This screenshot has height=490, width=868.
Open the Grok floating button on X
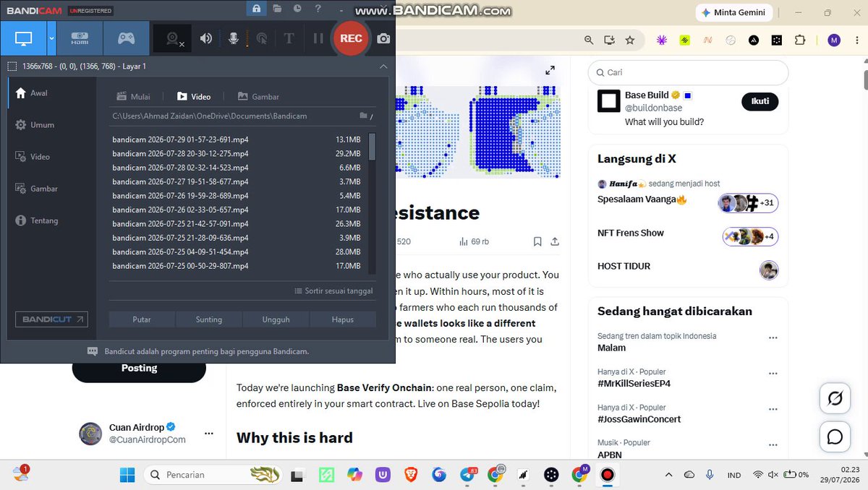pyautogui.click(x=835, y=398)
